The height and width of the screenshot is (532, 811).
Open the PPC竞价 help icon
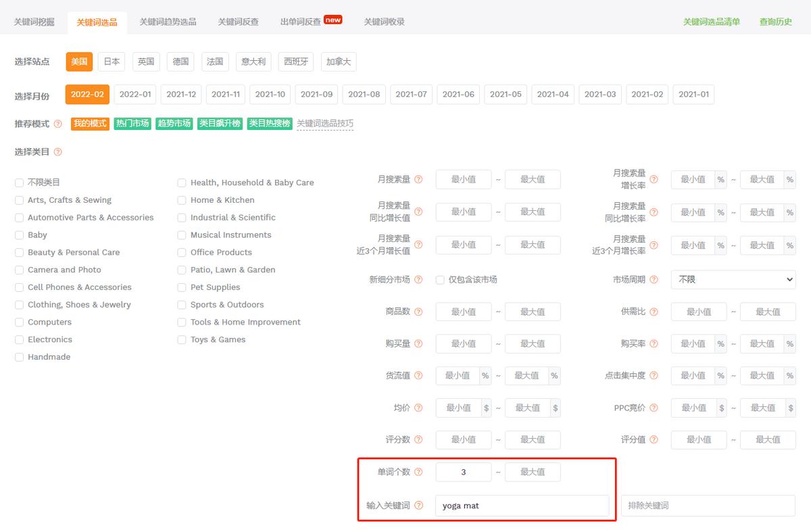[652, 408]
